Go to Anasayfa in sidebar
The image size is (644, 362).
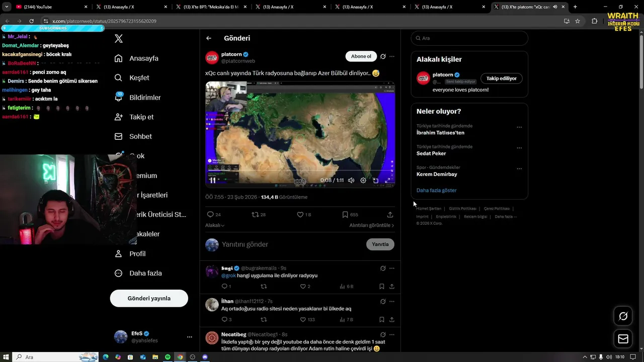click(x=136, y=58)
